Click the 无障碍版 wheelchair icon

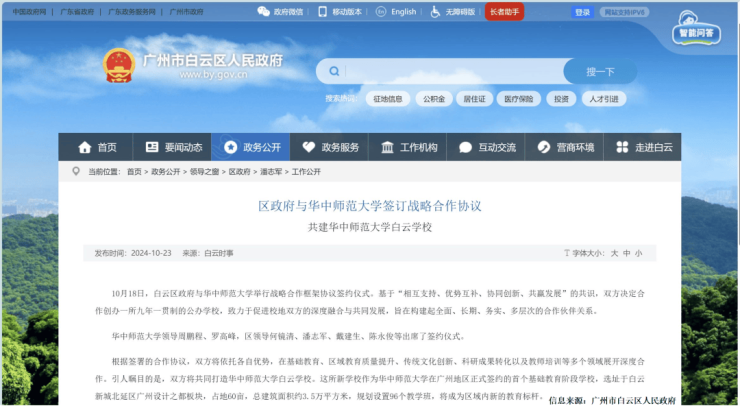click(x=435, y=12)
